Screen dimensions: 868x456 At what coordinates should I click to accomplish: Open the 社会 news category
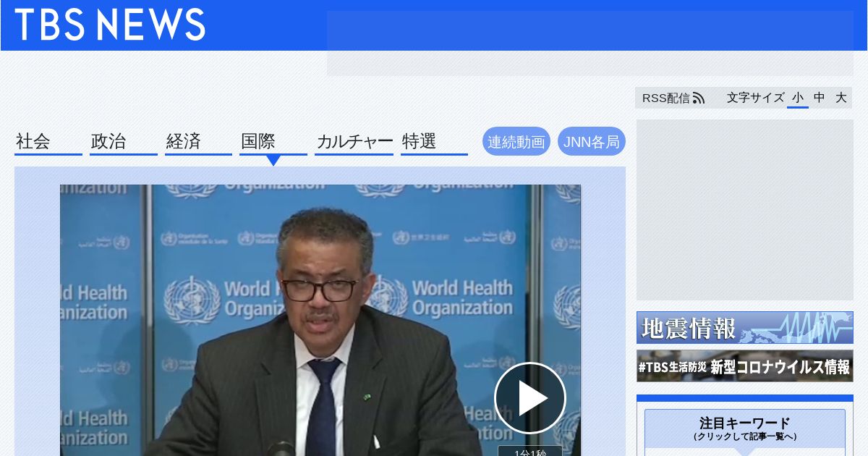click(x=48, y=142)
